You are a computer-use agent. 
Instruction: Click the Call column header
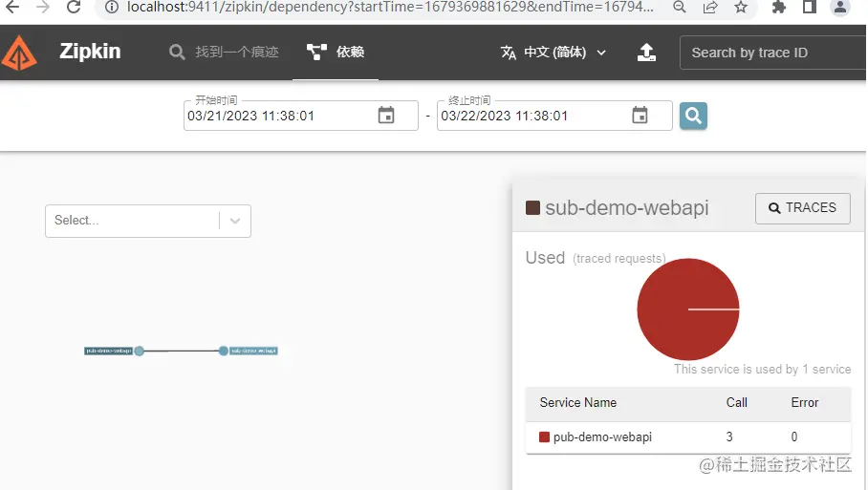736,403
